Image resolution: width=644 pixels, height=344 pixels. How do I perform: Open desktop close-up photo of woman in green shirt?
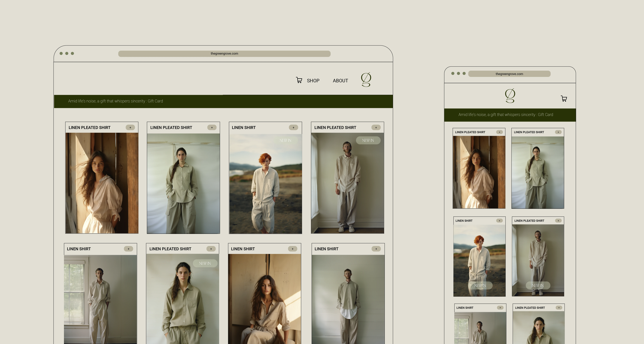tap(183, 299)
